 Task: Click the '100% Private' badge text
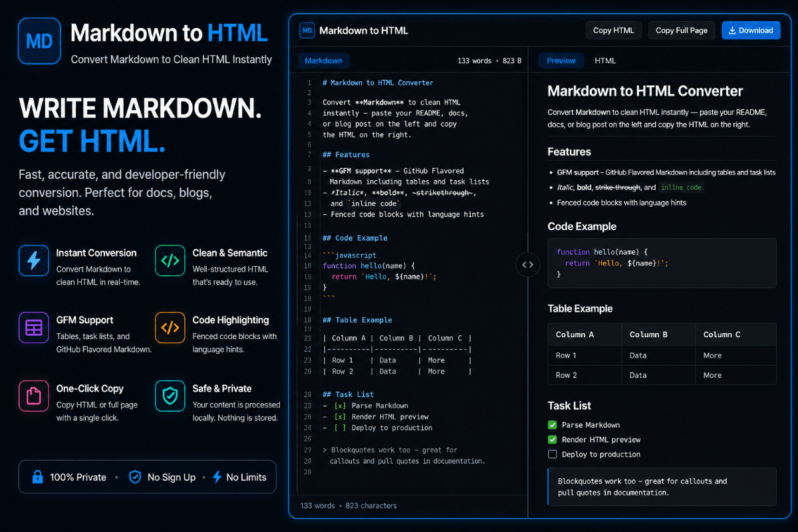(78, 477)
